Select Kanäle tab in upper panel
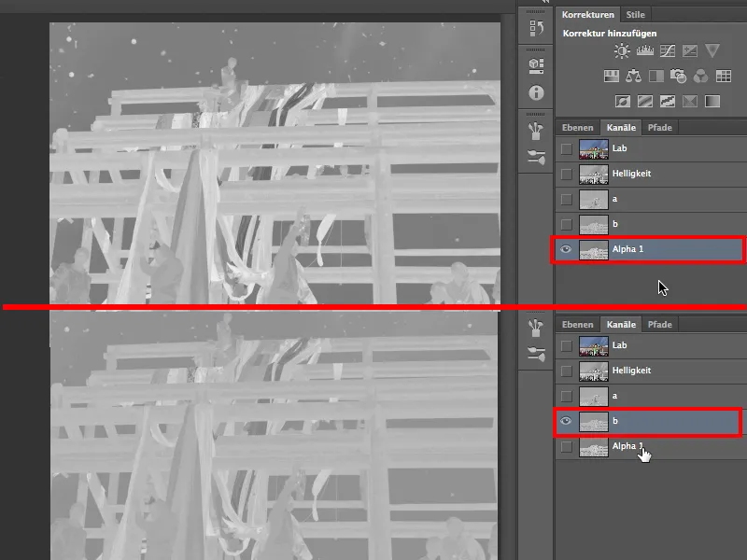Viewport: 747px width, 560px height. (621, 128)
